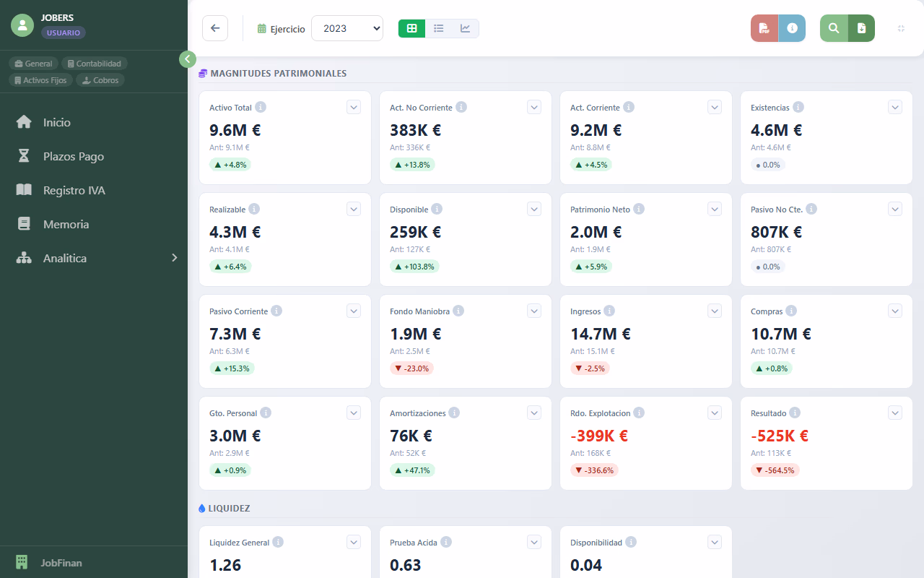Expand the Existencias card options
Image resolution: width=924 pixels, height=578 pixels.
pyautogui.click(x=895, y=107)
